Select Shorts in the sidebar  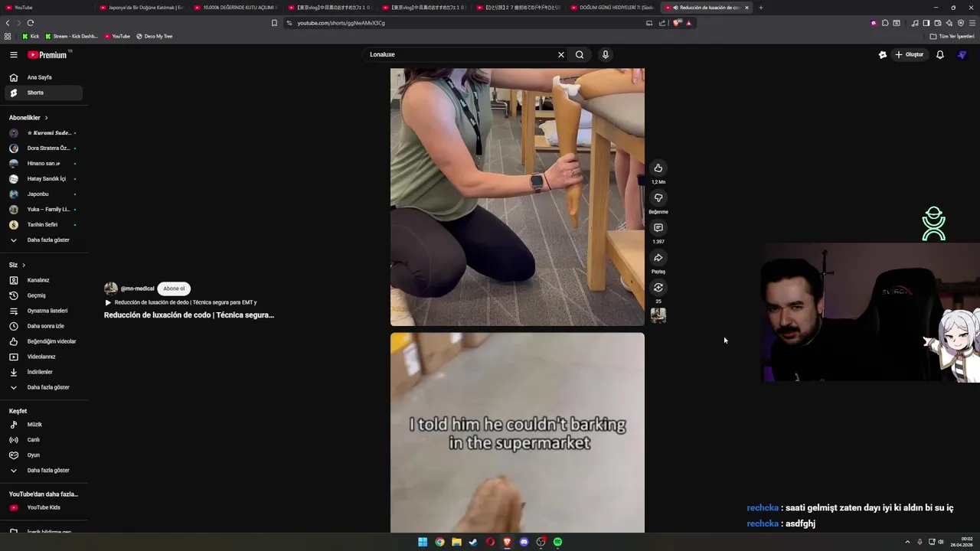tap(43, 93)
